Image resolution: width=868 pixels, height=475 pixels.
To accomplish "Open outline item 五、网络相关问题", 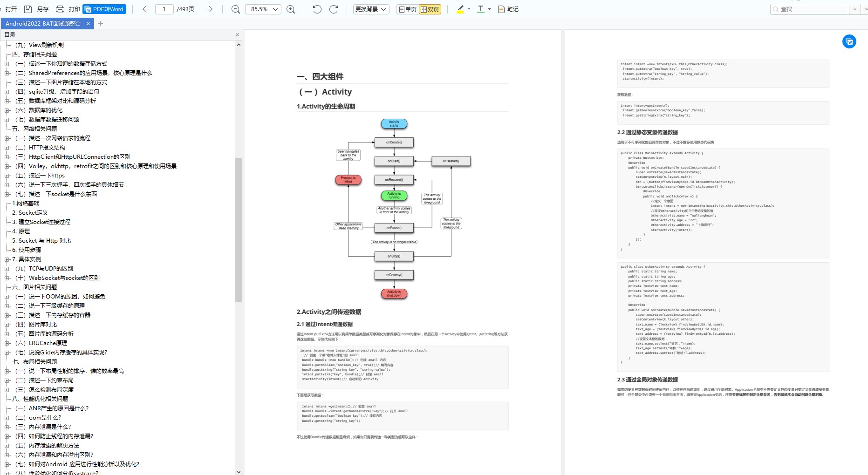I will pyautogui.click(x=34, y=129).
